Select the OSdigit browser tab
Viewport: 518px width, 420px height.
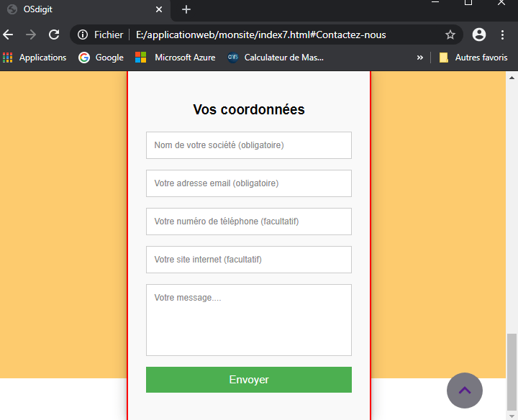(x=85, y=9)
